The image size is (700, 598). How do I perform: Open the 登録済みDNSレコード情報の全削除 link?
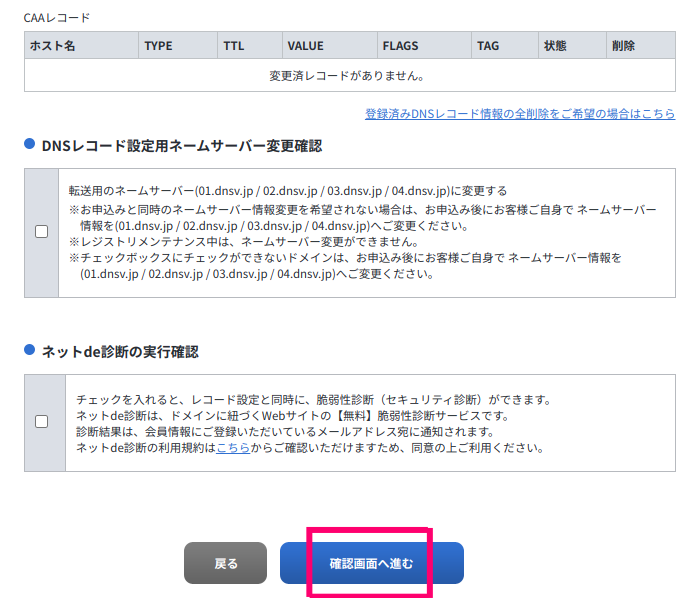[520, 114]
